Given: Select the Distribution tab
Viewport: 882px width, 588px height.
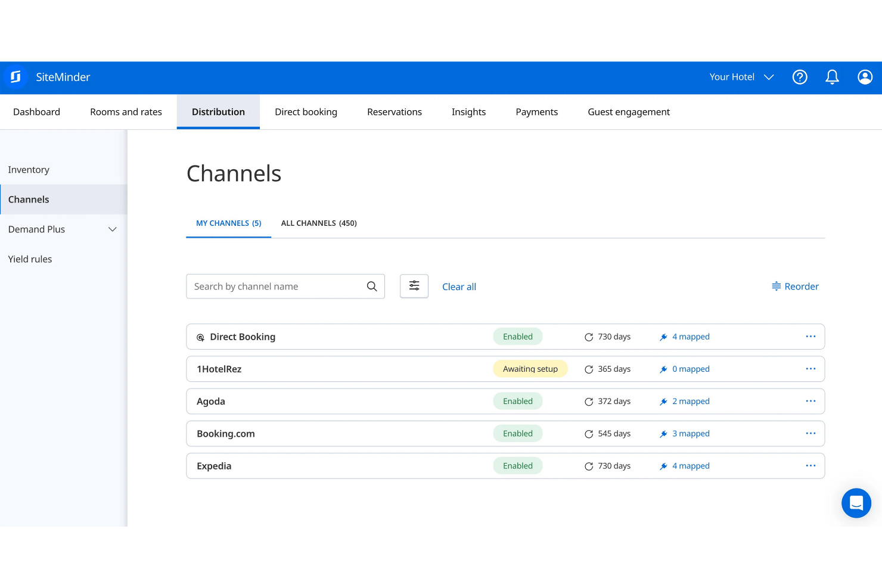Looking at the screenshot, I should point(218,112).
